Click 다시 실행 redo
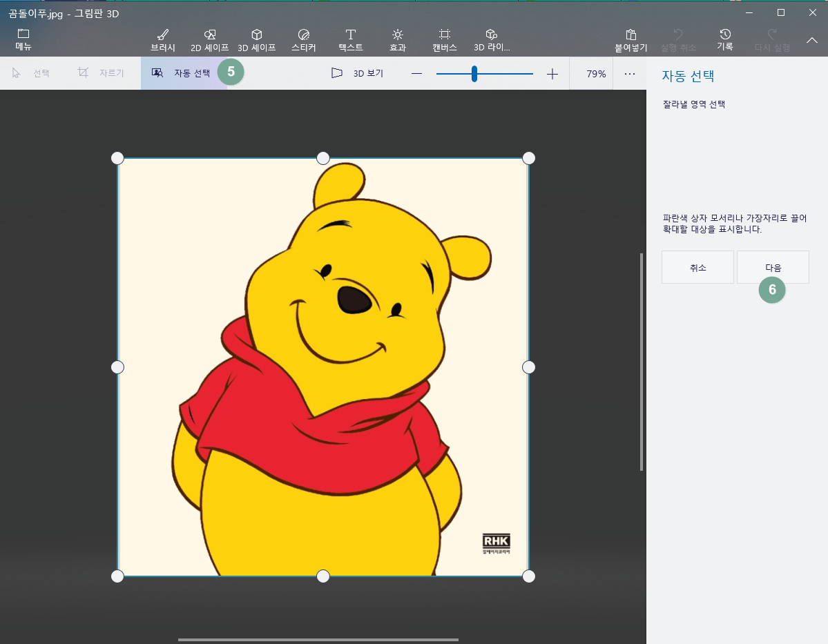Image resolution: width=828 pixels, height=644 pixels. (x=772, y=41)
